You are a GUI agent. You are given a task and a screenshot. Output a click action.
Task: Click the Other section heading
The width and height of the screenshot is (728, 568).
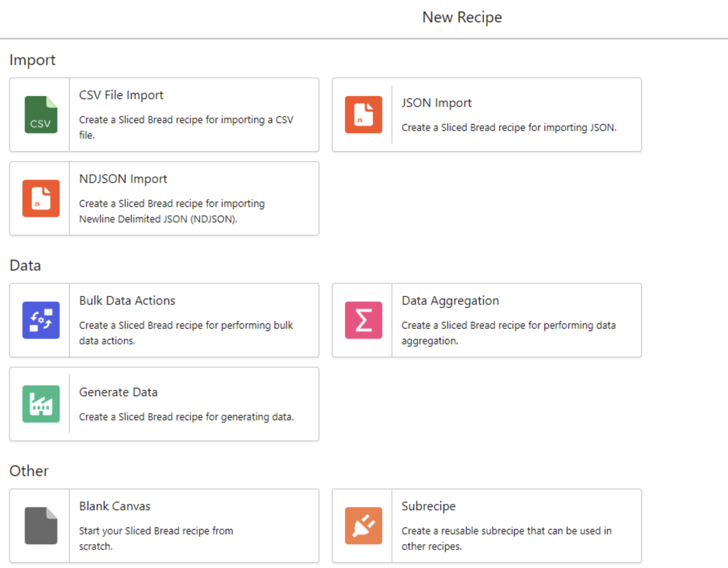coord(29,471)
